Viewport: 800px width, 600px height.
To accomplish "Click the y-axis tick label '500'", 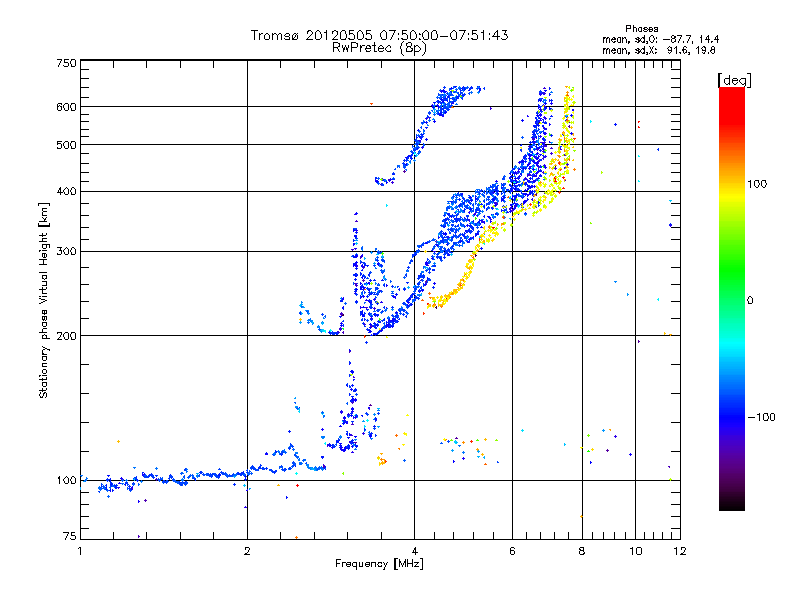I will (66, 145).
